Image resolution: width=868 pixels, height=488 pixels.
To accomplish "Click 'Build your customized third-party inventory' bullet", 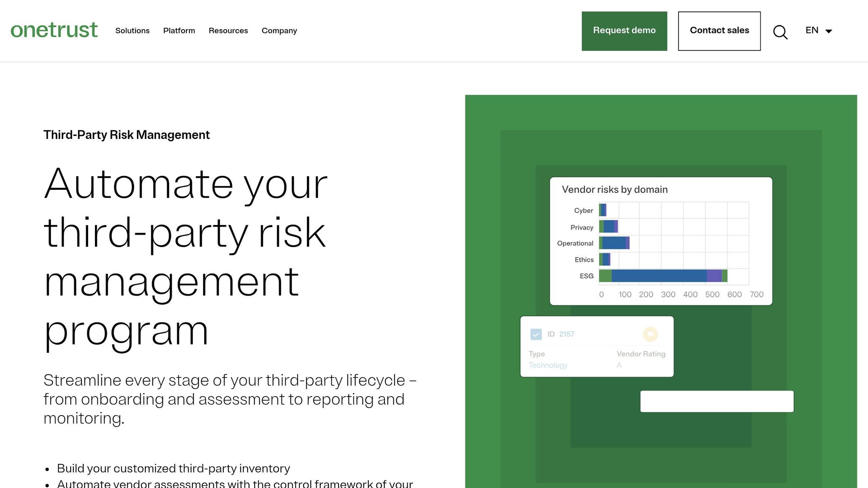I will (x=173, y=469).
